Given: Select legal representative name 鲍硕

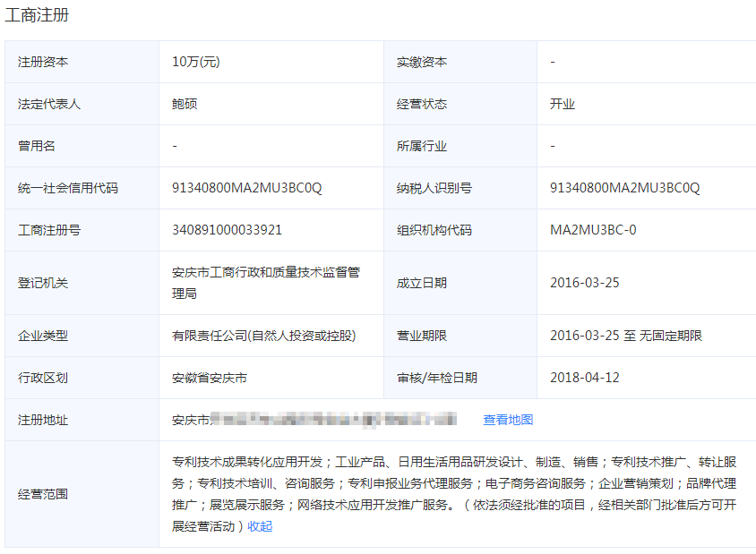Looking at the screenshot, I should 185,103.
